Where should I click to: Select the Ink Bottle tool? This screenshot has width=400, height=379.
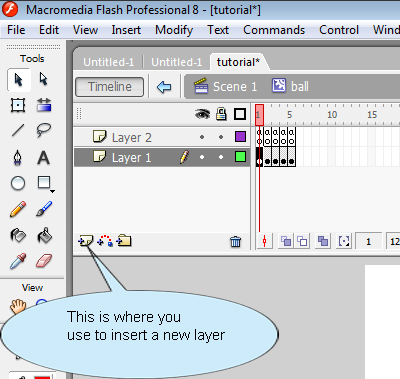click(x=18, y=235)
